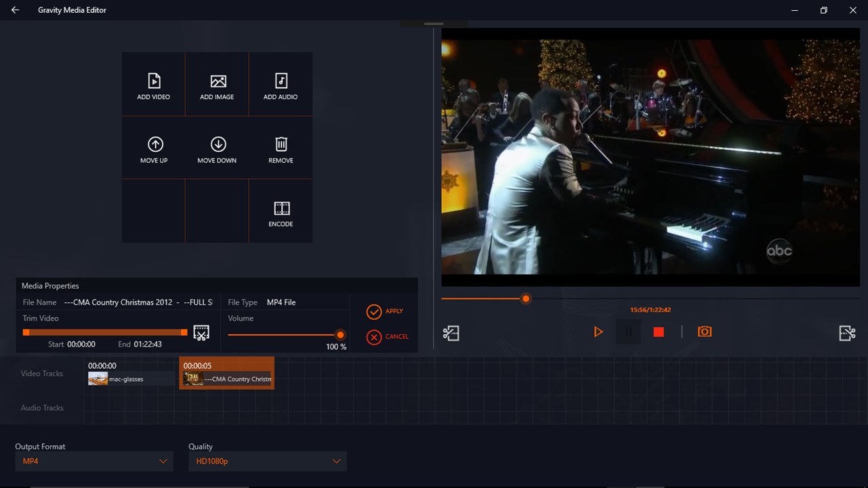Click the trim scissors icon in Trim Video
Image resolution: width=868 pixels, height=488 pixels.
pyautogui.click(x=201, y=332)
